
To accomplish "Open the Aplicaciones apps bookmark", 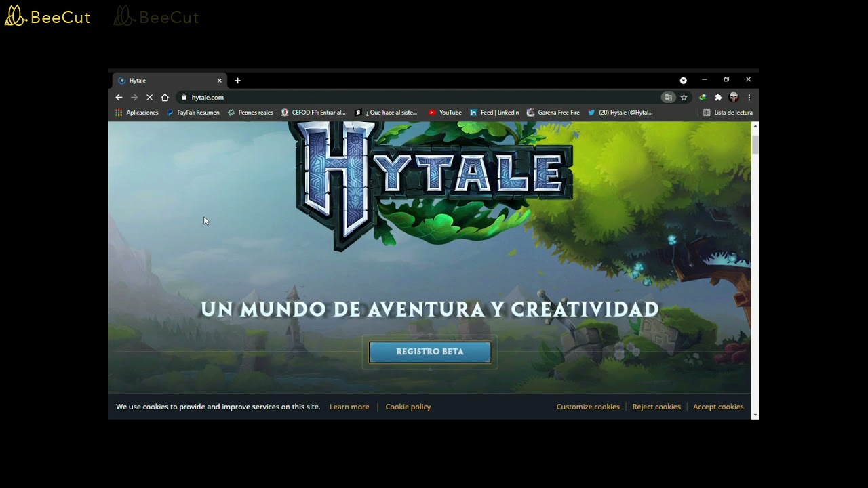I will tap(136, 113).
